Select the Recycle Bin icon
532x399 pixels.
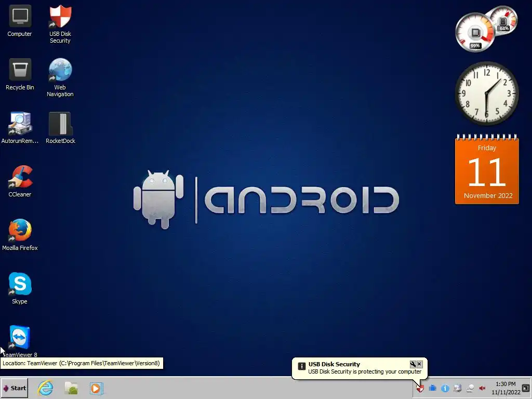[20, 74]
